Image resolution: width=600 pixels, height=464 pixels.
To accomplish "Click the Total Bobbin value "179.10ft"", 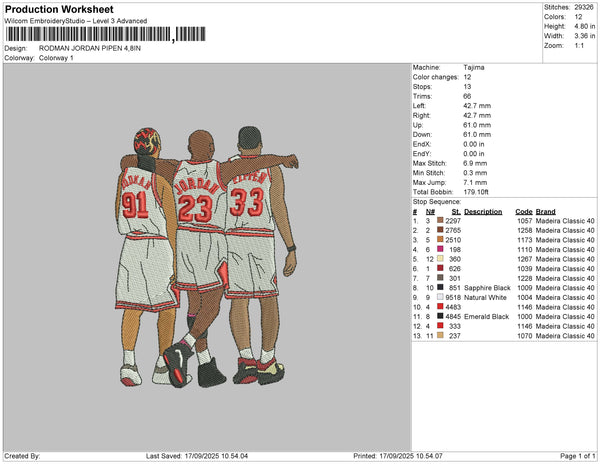I will coord(476,192).
